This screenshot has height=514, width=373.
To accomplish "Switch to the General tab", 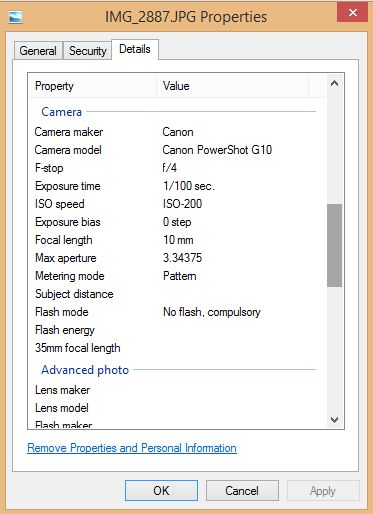I will tap(38, 51).
